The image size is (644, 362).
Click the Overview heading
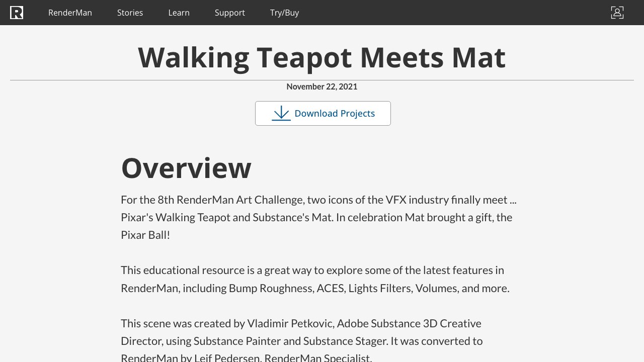[186, 168]
